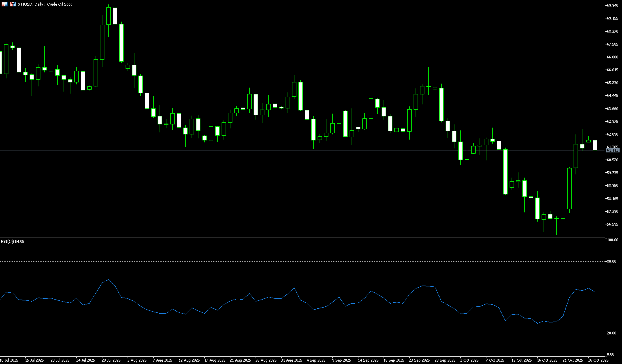Click the XTIUSD Daily Crude Oil Spot title
The width and height of the screenshot is (622, 364).
(45, 4)
